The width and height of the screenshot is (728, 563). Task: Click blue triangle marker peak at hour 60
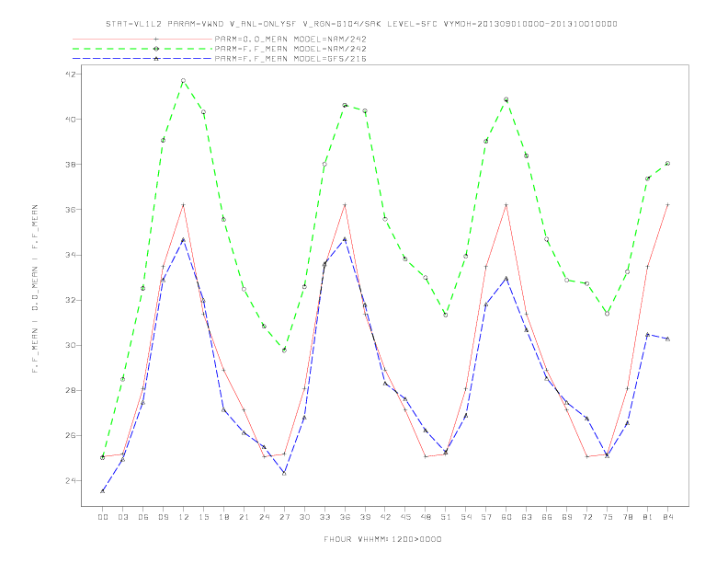coord(506,278)
